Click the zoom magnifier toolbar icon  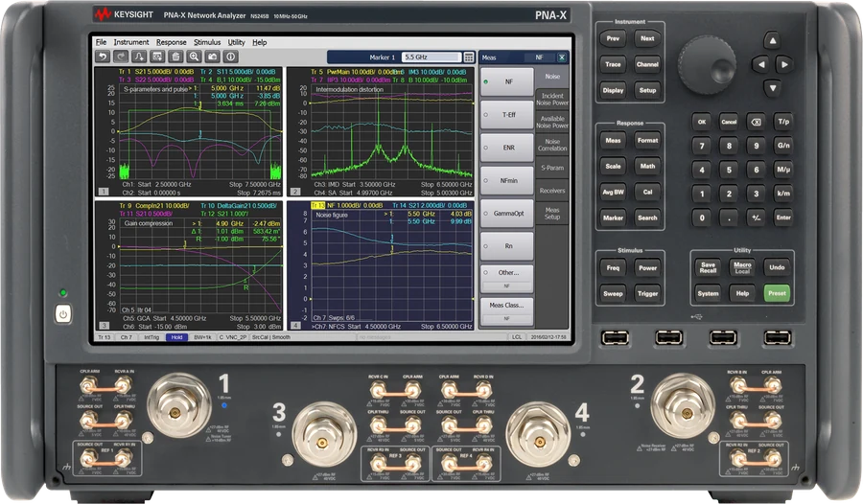pyautogui.click(x=194, y=57)
